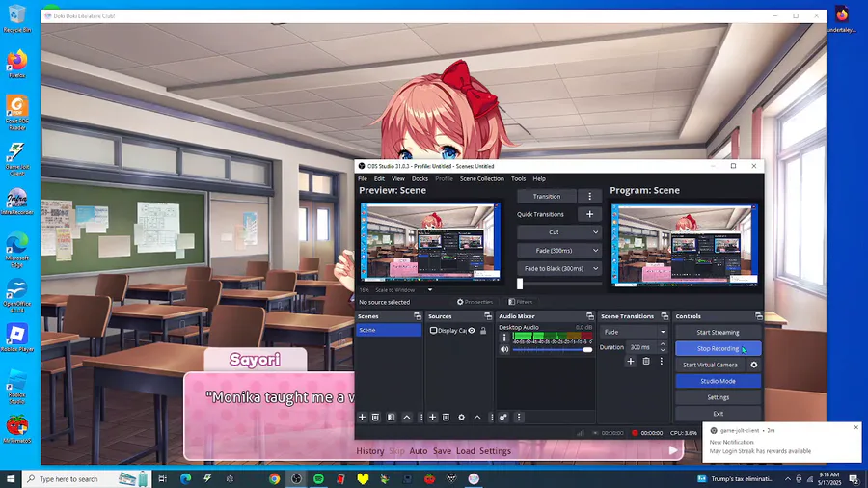
Task: Click the Transition button
Action: [547, 197]
